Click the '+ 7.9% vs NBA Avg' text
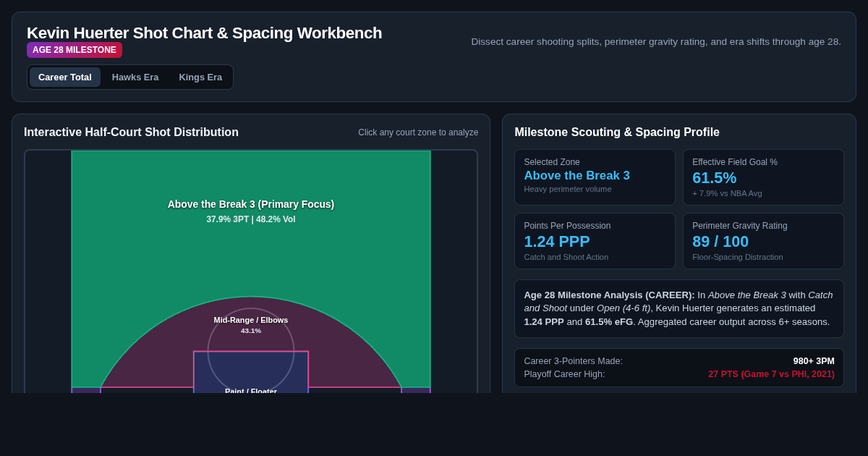Screen dimensions: 868x456 [x=727, y=193]
